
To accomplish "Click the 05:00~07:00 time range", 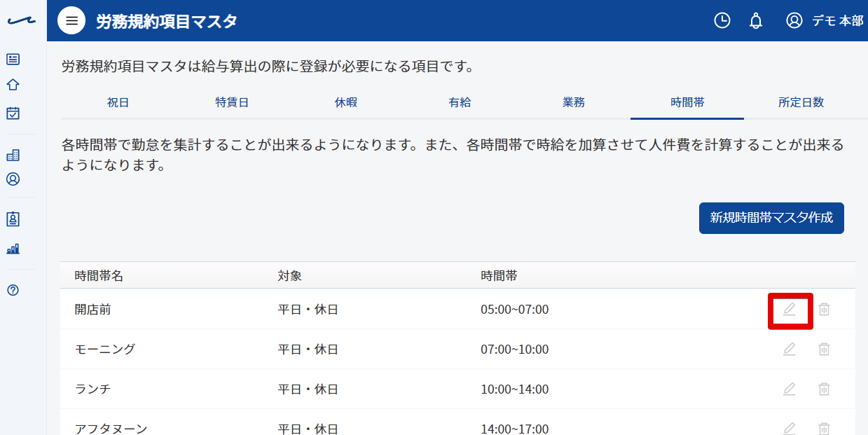I will click(x=515, y=309).
